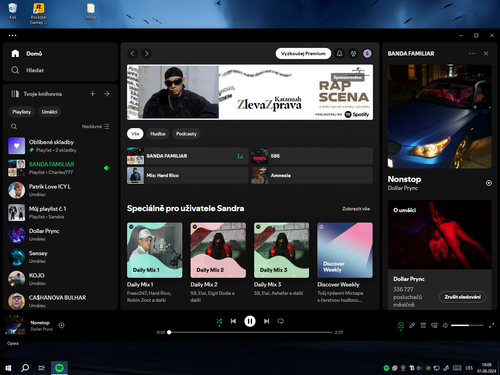The image size is (500, 375).
Task: Select the Hudba filter chip
Action: click(158, 134)
